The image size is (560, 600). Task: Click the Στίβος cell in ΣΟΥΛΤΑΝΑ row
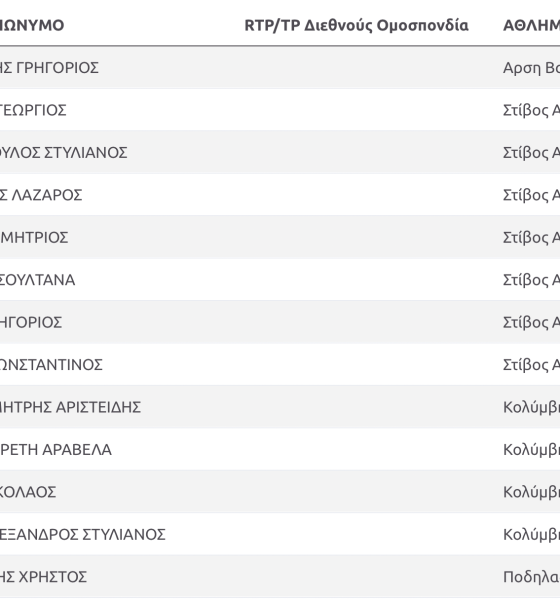click(532, 280)
